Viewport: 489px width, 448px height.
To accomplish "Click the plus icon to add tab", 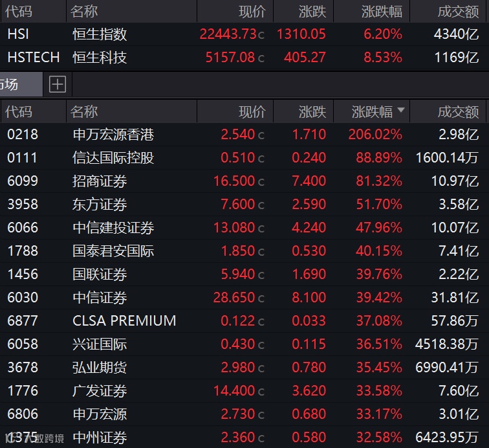I will [x=58, y=84].
